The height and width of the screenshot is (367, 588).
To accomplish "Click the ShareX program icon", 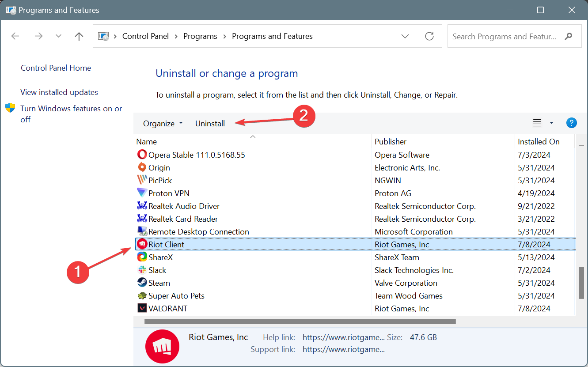I will pos(142,257).
